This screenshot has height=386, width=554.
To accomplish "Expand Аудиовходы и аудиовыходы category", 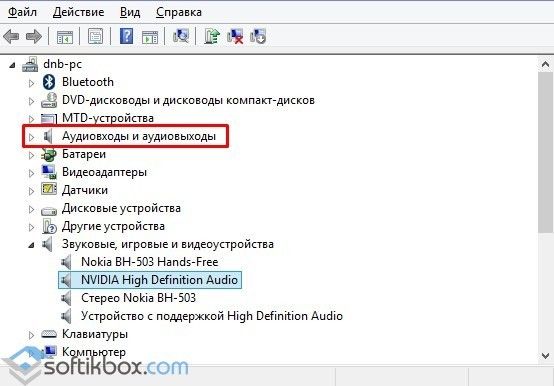I will click(31, 137).
